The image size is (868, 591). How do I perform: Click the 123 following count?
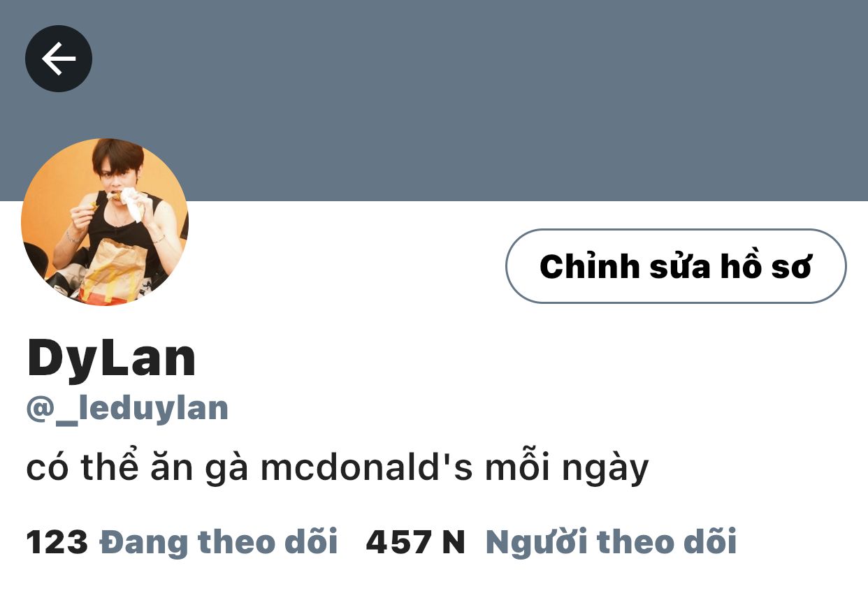(x=57, y=542)
